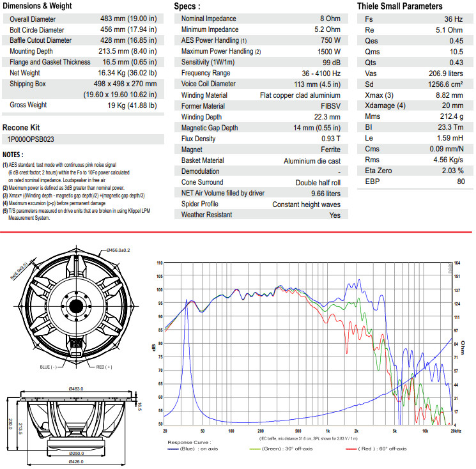Select Bl value 23.3 Tm

click(450, 127)
